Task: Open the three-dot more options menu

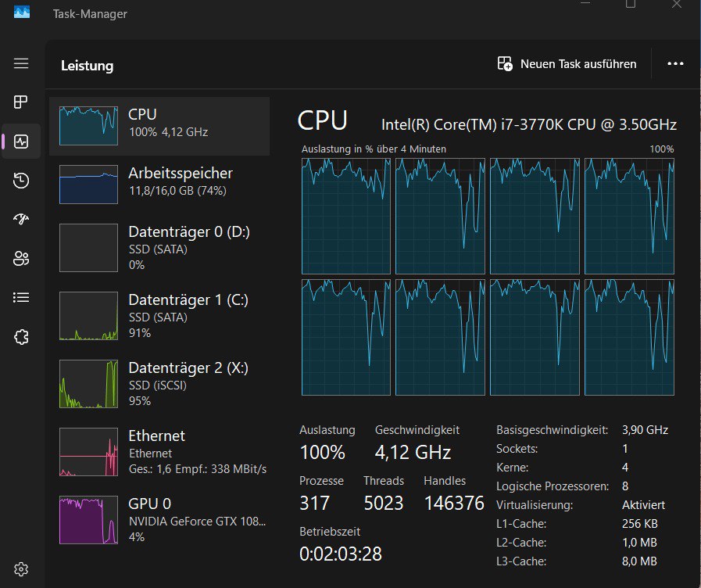Action: coord(675,64)
